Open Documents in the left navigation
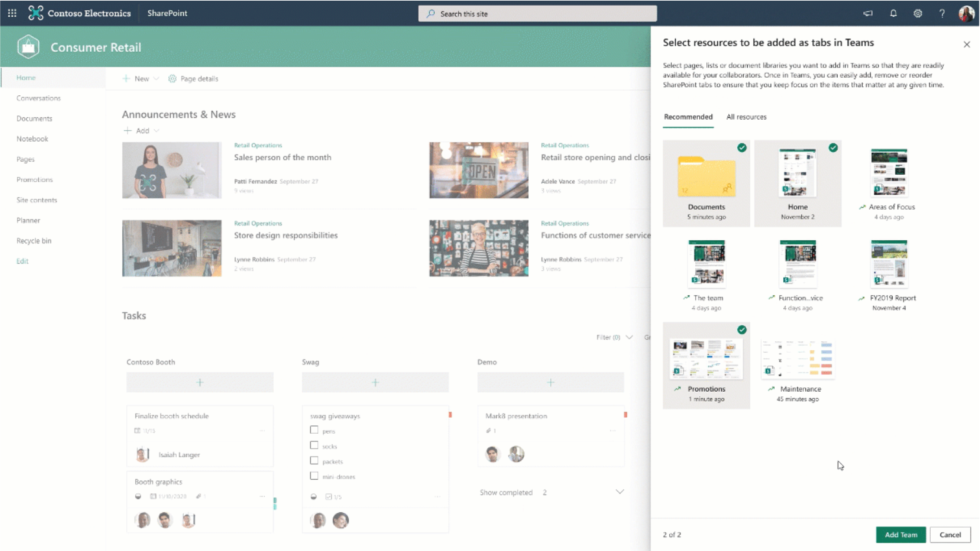The height and width of the screenshot is (551, 980). tap(34, 118)
